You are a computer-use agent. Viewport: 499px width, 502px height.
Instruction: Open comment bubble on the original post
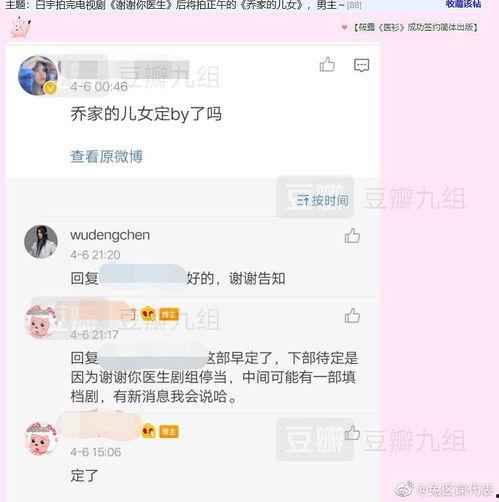tap(361, 65)
